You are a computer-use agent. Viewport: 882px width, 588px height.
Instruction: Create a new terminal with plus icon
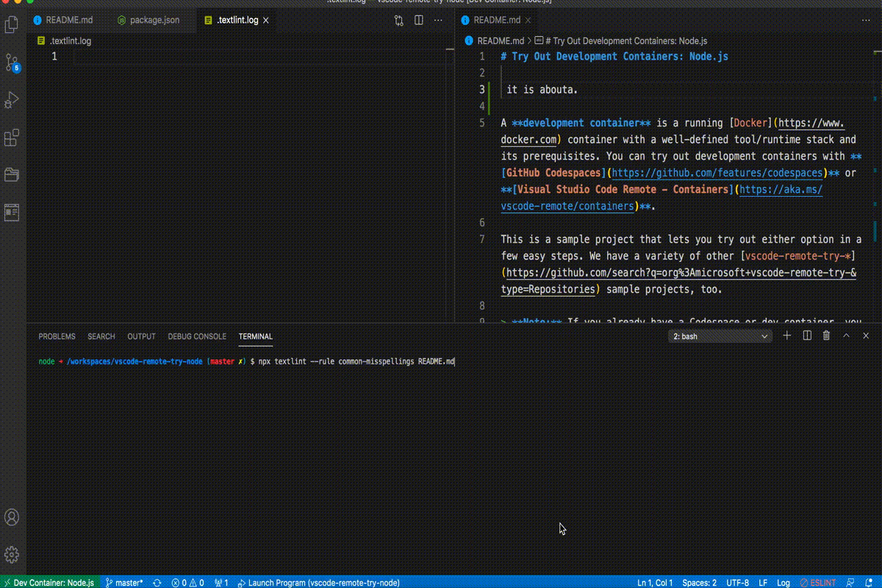787,336
